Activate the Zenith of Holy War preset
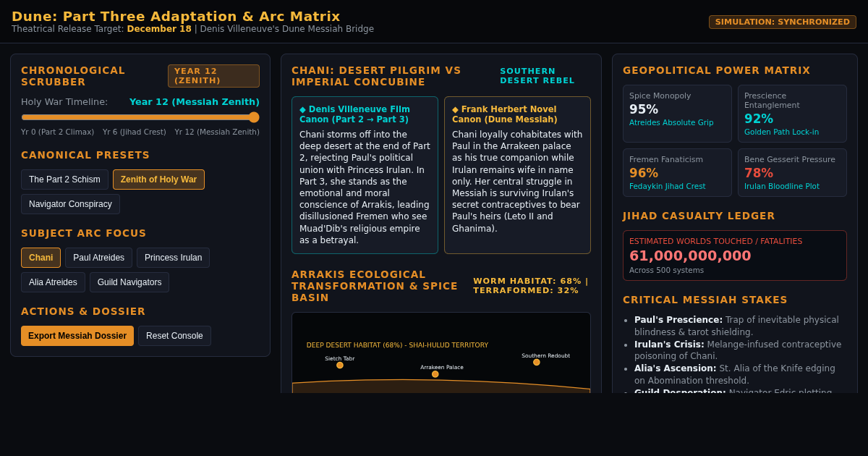The image size is (868, 456). [x=158, y=180]
